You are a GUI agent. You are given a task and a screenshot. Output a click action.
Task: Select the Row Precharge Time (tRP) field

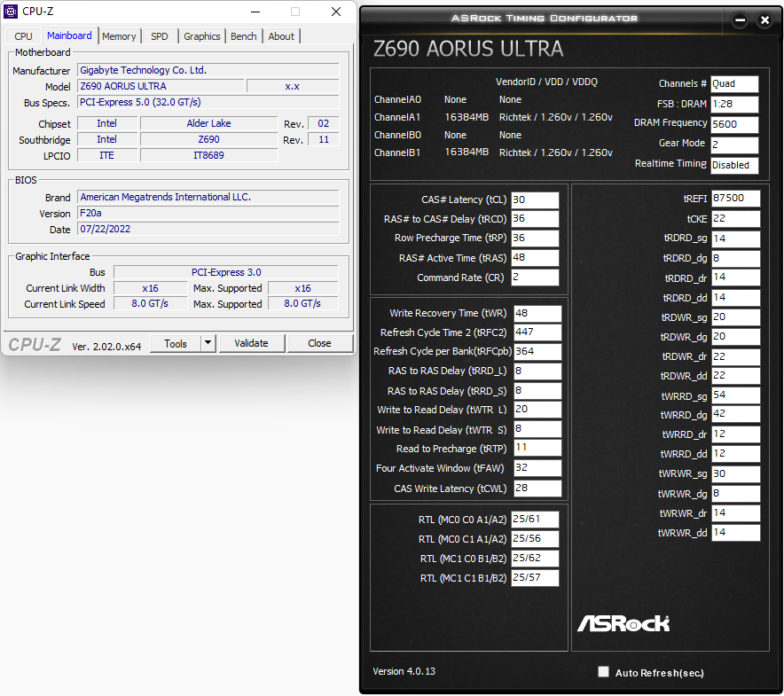pyautogui.click(x=535, y=238)
